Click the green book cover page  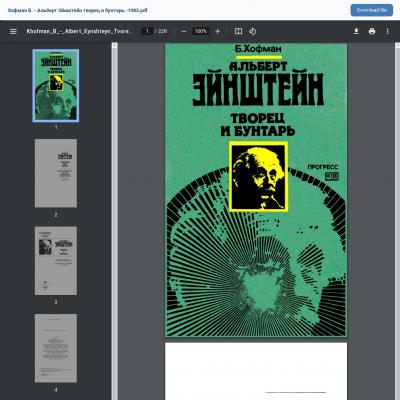256,190
